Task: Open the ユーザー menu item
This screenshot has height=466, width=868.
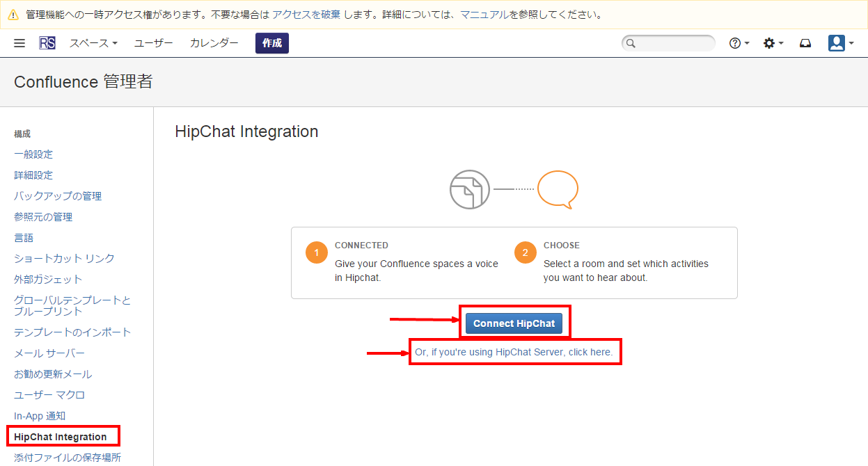Action: [154, 43]
